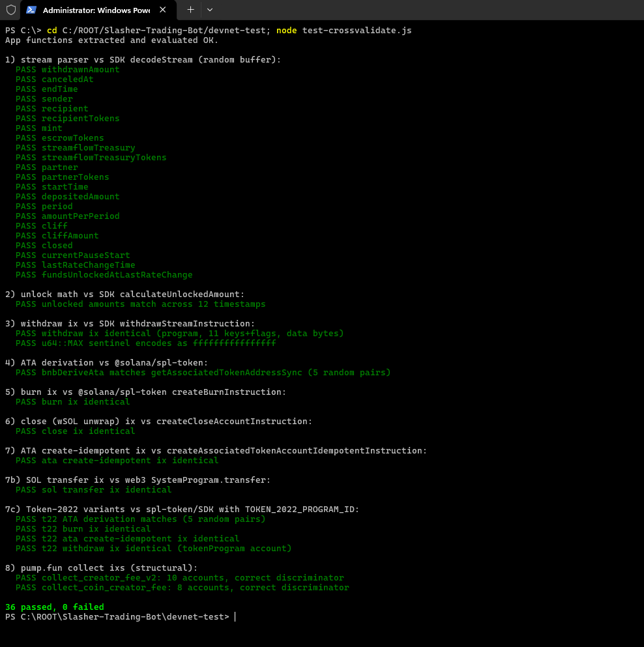The width and height of the screenshot is (644, 647).
Task: Click the "PASS sol transfer ix identical" line
Action: click(94, 489)
